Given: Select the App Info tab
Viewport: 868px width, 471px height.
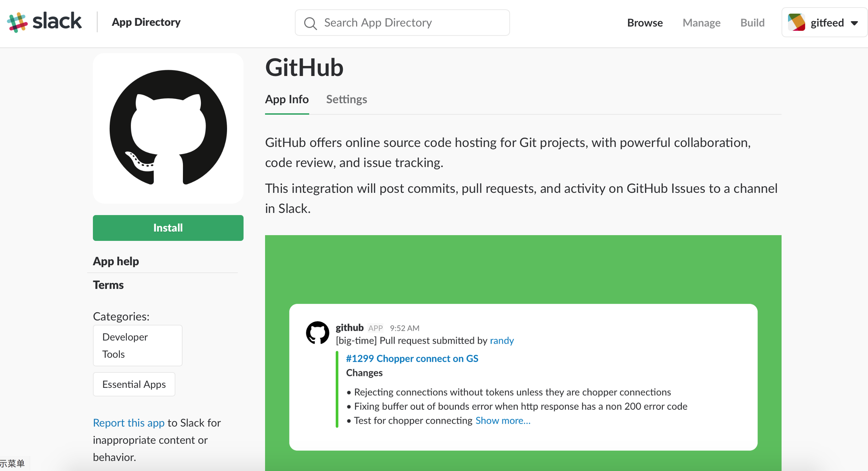Looking at the screenshot, I should point(287,99).
